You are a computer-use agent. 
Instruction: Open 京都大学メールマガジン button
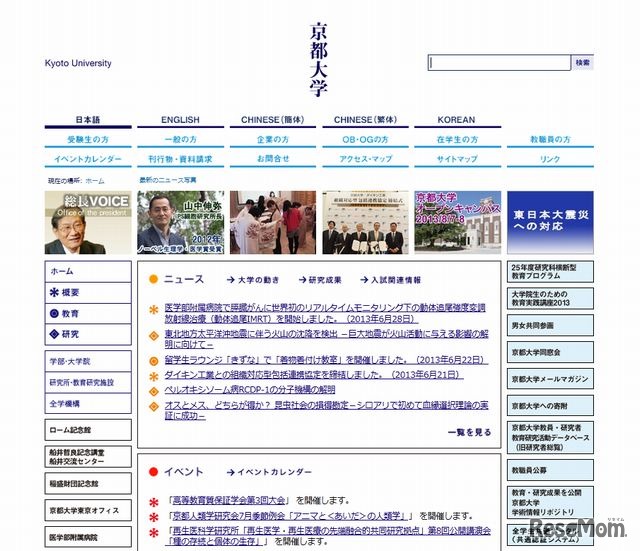coord(550,379)
